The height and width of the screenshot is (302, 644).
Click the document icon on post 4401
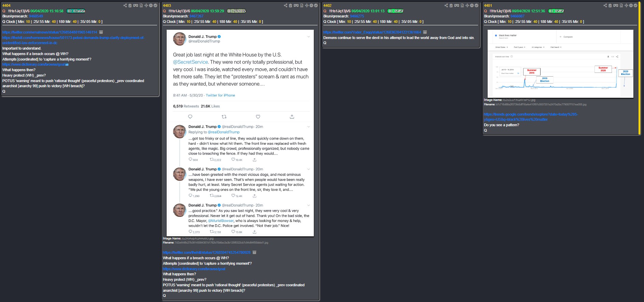621,5
